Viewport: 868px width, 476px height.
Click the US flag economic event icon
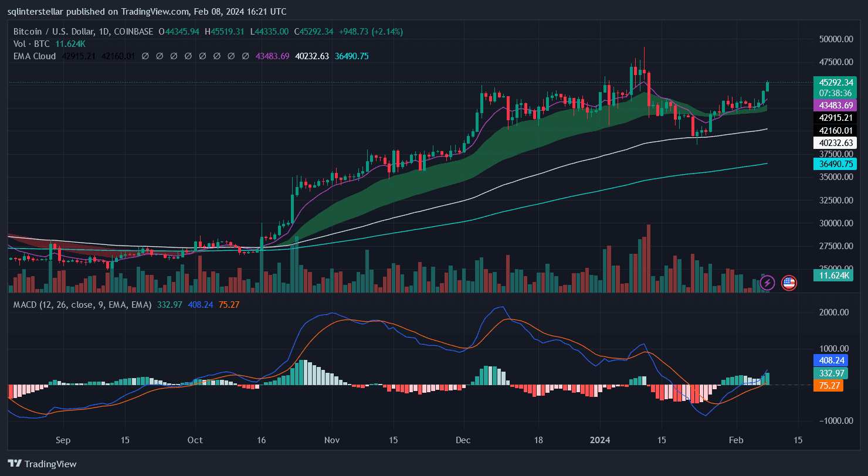[x=789, y=283]
